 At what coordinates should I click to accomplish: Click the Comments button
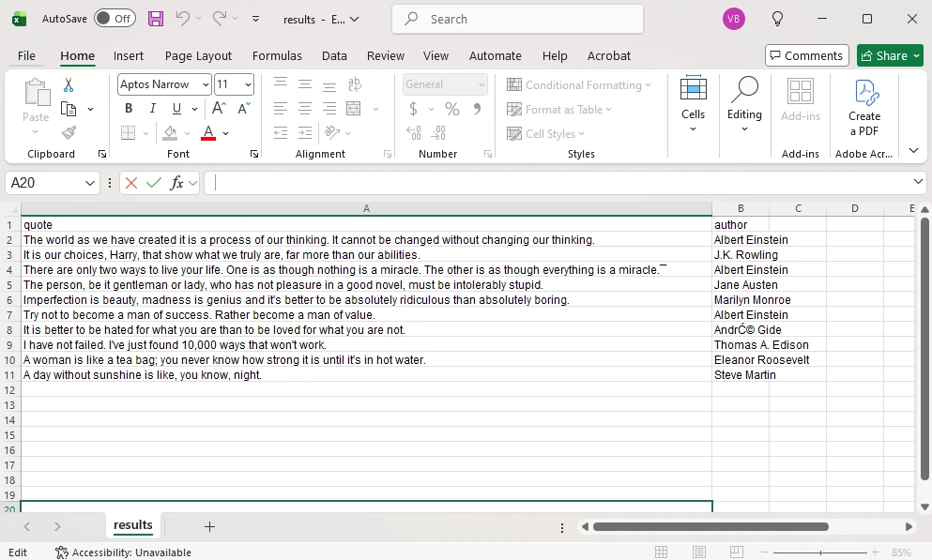point(806,55)
